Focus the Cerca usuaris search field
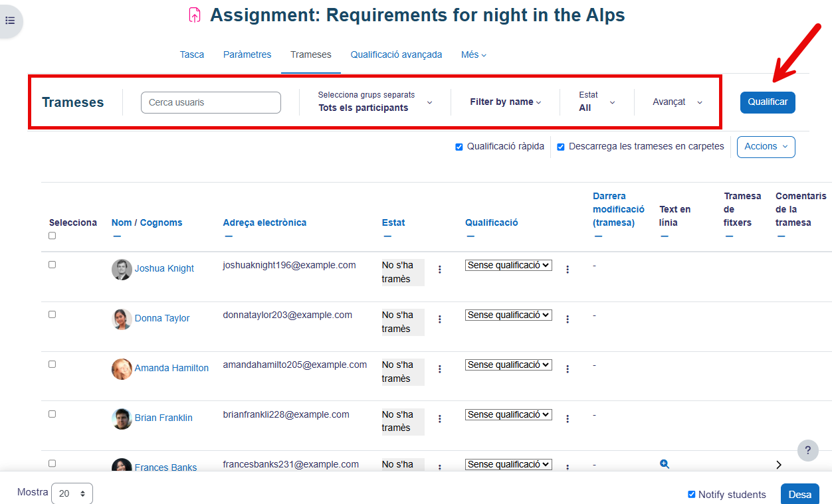Image resolution: width=832 pixels, height=504 pixels. (x=211, y=103)
